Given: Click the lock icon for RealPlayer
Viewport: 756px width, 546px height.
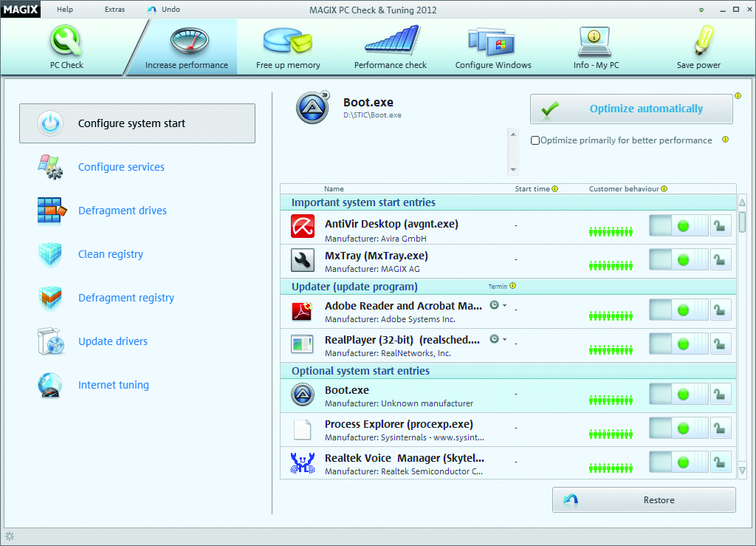Looking at the screenshot, I should coord(721,344).
